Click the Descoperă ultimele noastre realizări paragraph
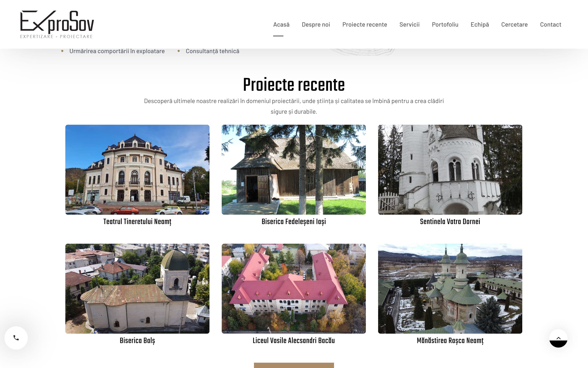This screenshot has width=588, height=368. click(x=294, y=106)
